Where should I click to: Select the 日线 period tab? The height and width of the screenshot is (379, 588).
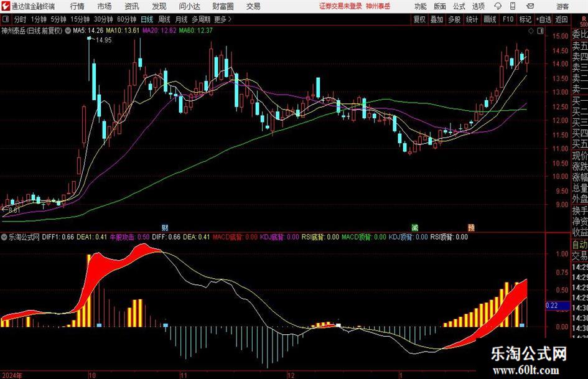coord(147,19)
